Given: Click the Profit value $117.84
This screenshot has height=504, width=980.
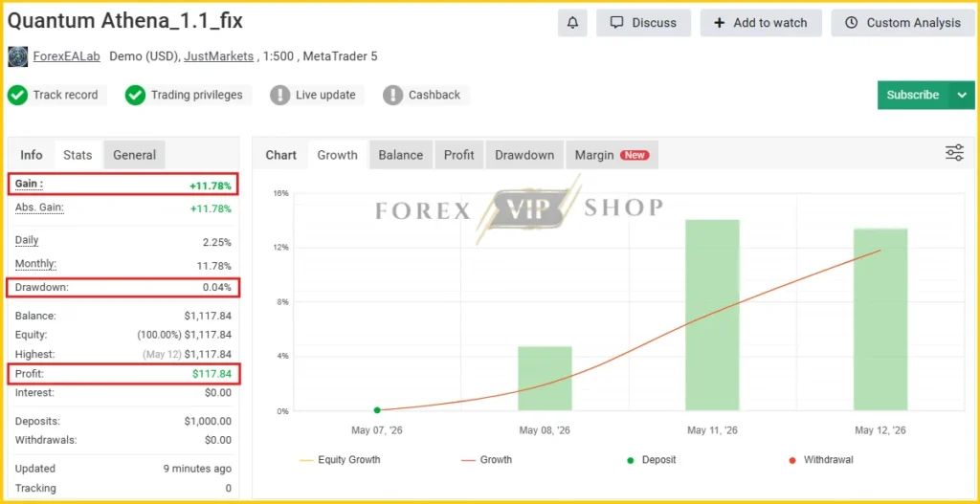Looking at the screenshot, I should click(x=212, y=374).
